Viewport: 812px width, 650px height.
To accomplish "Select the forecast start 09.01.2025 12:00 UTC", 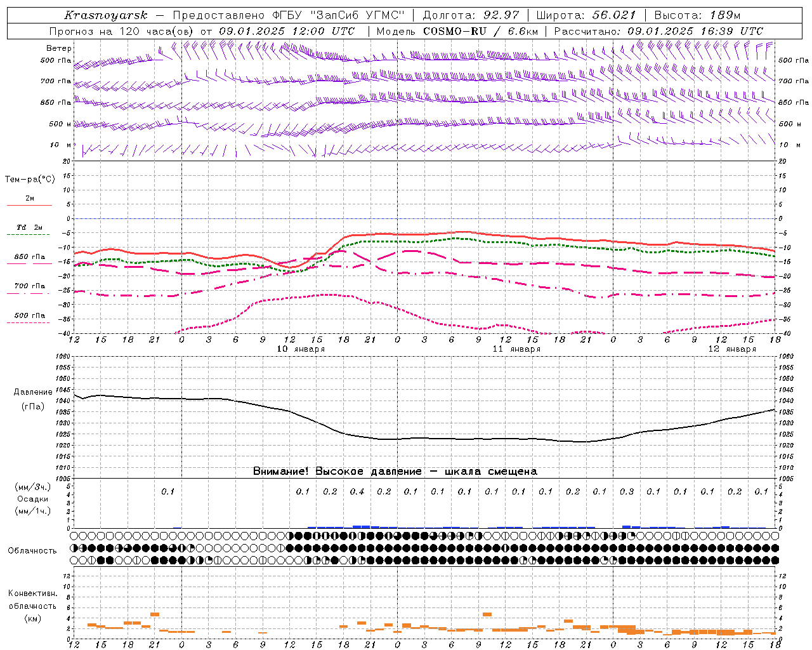I will 287,31.
